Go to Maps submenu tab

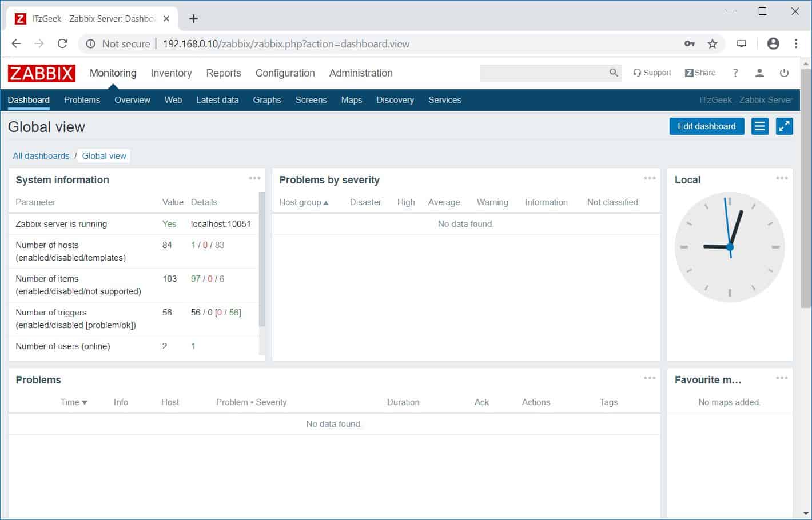click(352, 100)
